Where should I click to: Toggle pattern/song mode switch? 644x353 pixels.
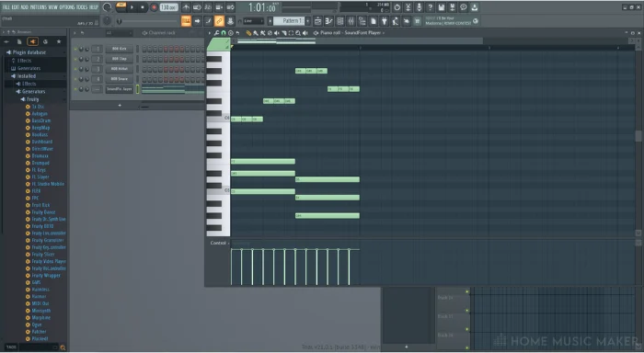(x=121, y=7)
